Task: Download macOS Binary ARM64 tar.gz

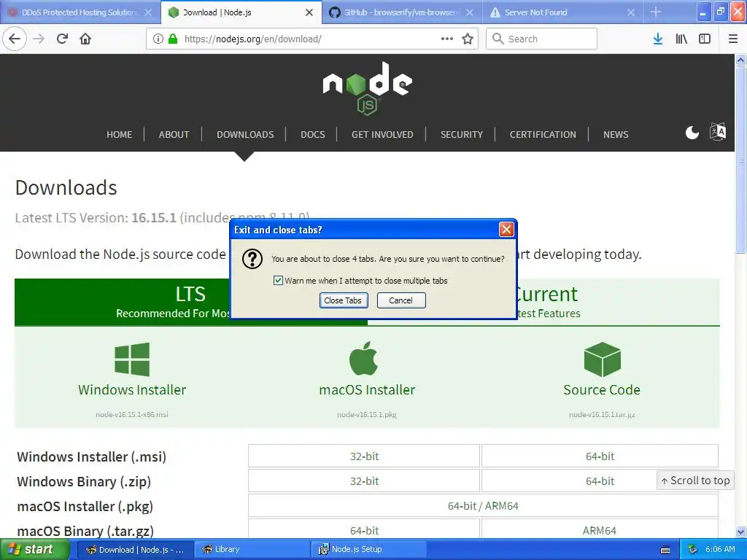Action: [600, 530]
